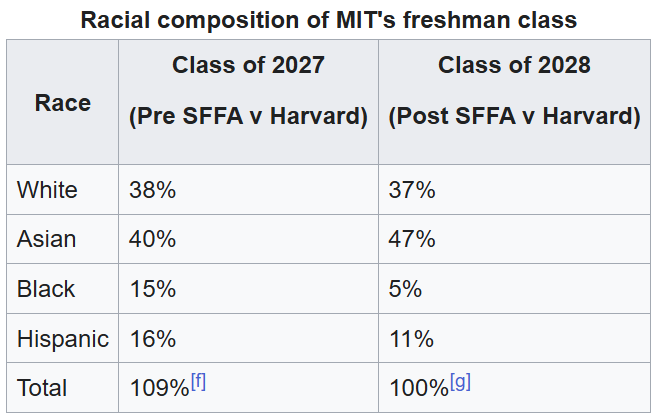Image resolution: width=658 pixels, height=418 pixels.
Task: Open footnote [g] next to 100%
Action: [x=460, y=381]
